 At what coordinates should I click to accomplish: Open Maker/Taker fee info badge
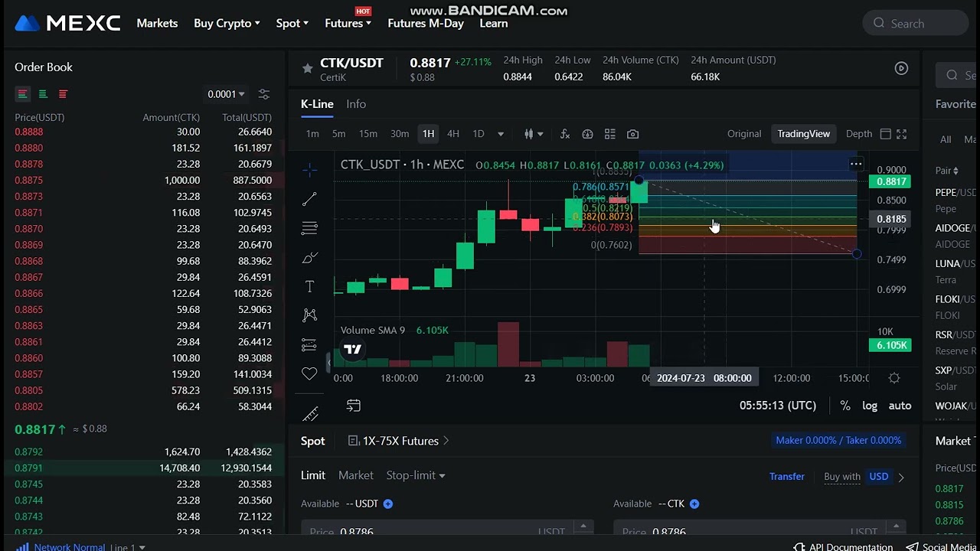point(838,440)
